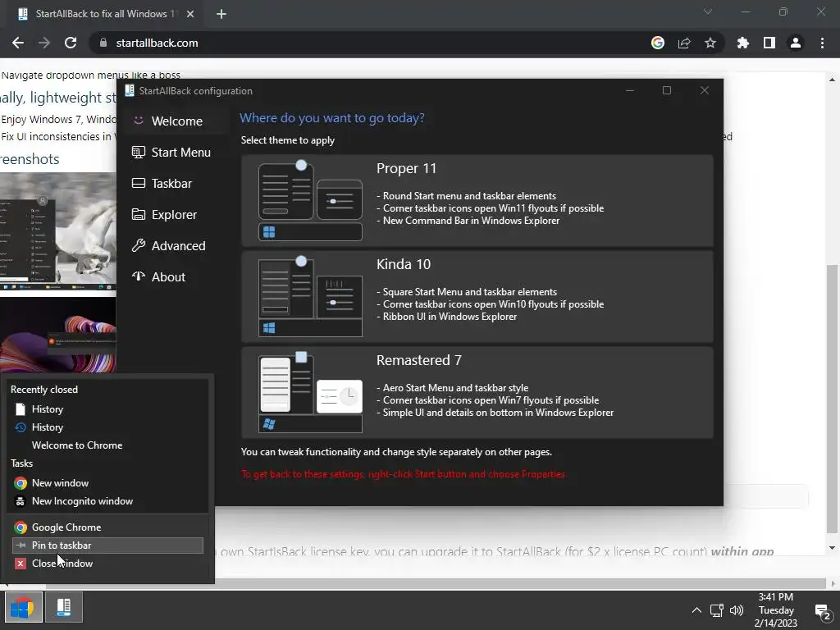Image resolution: width=840 pixels, height=630 pixels.
Task: Click Remastered 7 theme preview image
Action: pos(310,392)
